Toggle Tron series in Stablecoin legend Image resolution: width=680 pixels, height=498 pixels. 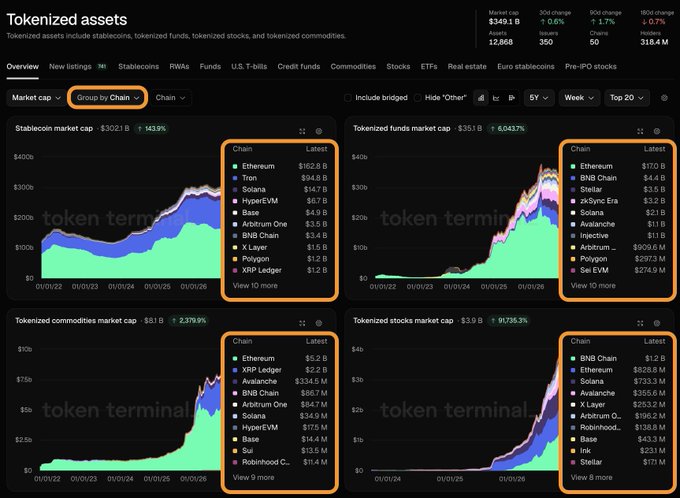pos(280,178)
